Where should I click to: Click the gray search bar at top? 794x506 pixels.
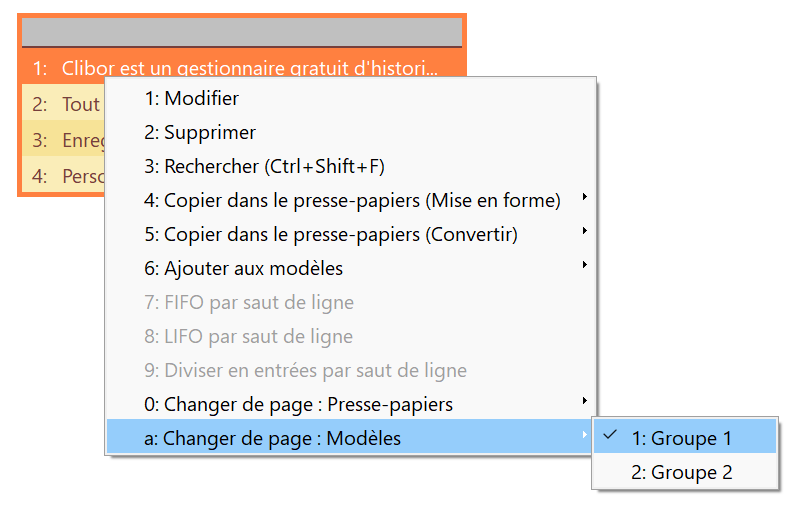pos(242,32)
